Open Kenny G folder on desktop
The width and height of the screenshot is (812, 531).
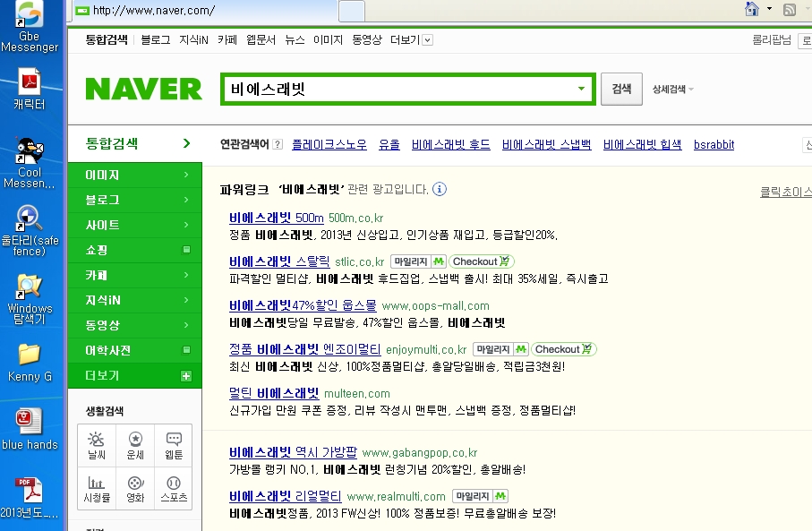30,363
